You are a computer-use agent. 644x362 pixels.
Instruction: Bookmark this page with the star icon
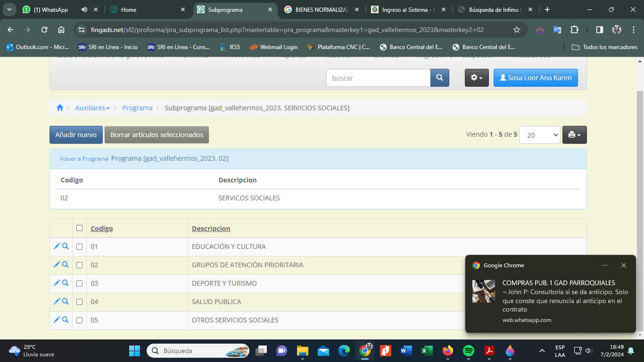click(516, 30)
